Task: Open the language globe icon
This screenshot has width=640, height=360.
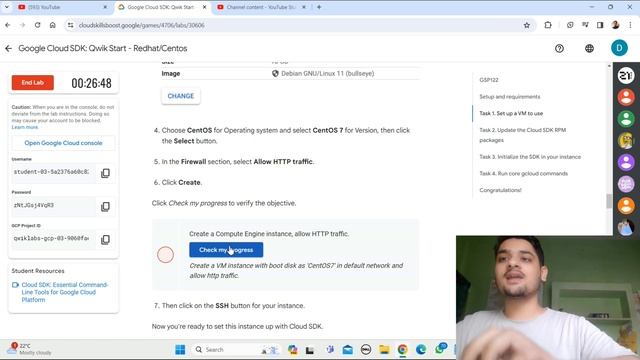Action: [589, 48]
